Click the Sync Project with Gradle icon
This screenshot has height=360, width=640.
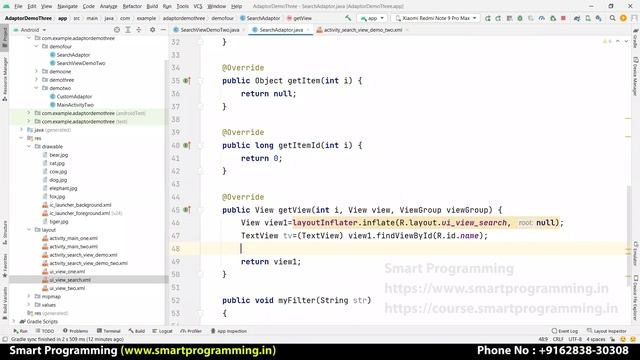pos(577,18)
